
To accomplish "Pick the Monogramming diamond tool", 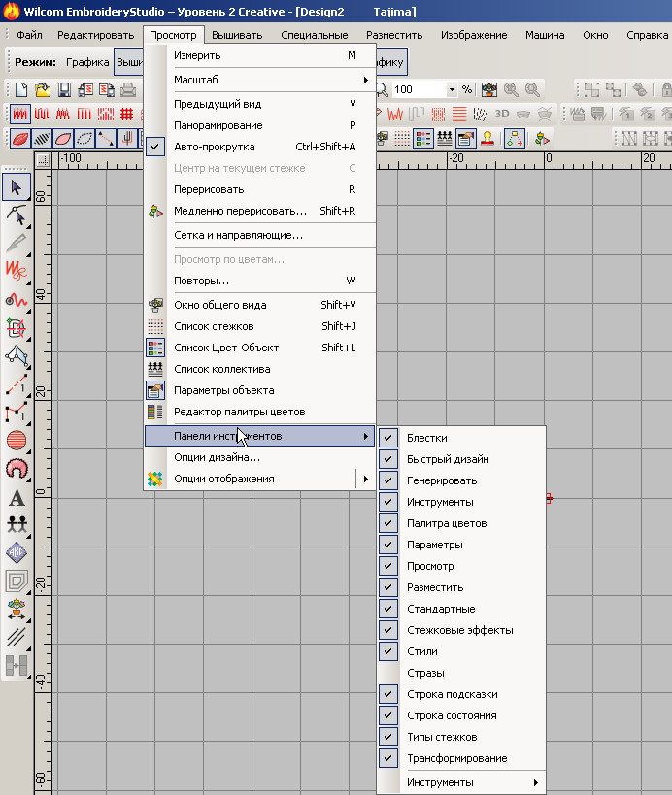I will coord(17,552).
